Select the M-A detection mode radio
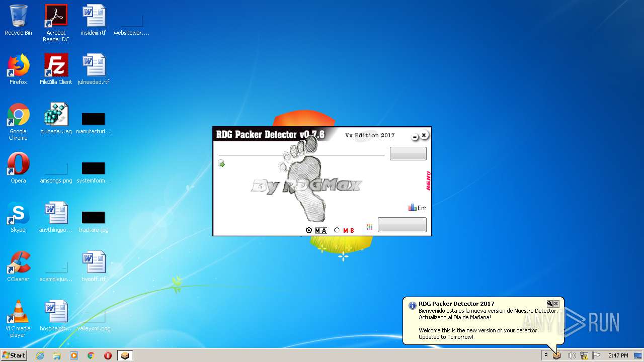The height and width of the screenshot is (362, 644). [316, 230]
